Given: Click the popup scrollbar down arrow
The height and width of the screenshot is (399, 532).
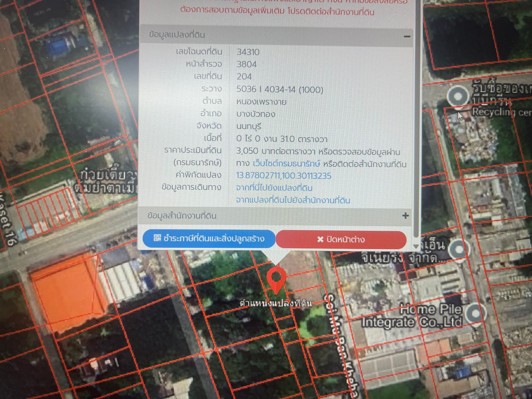Looking at the screenshot, I should [x=416, y=246].
